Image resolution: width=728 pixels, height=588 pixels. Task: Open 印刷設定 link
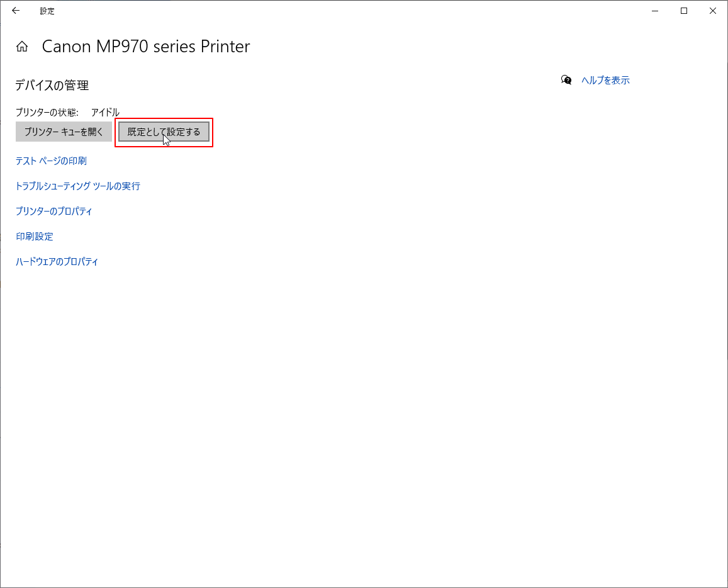(35, 237)
